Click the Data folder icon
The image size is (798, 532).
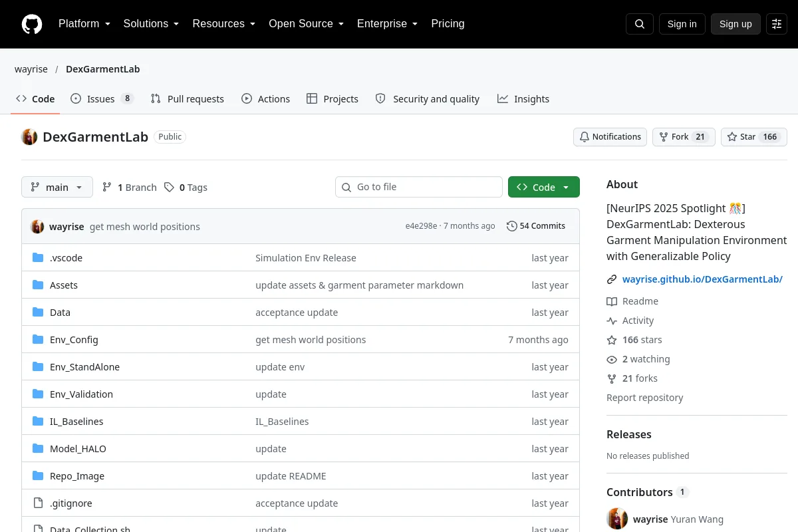tap(38, 313)
